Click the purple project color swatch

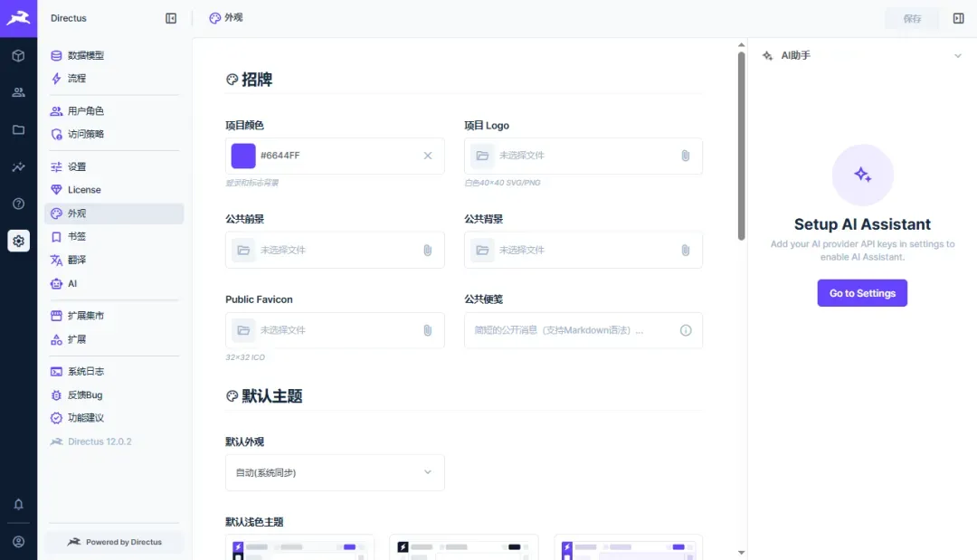[x=243, y=156]
